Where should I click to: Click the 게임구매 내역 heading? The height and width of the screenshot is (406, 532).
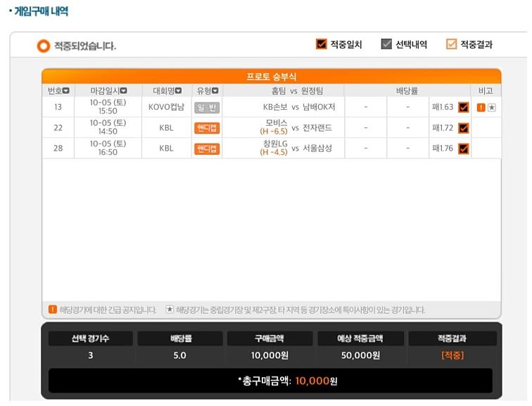41,11
